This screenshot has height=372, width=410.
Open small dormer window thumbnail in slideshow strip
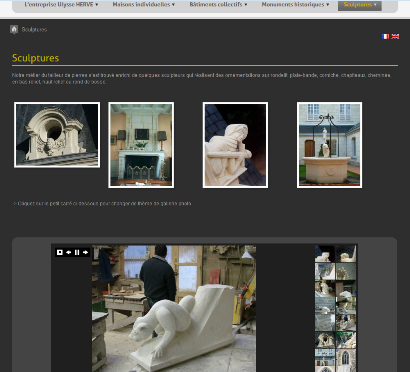(325, 340)
